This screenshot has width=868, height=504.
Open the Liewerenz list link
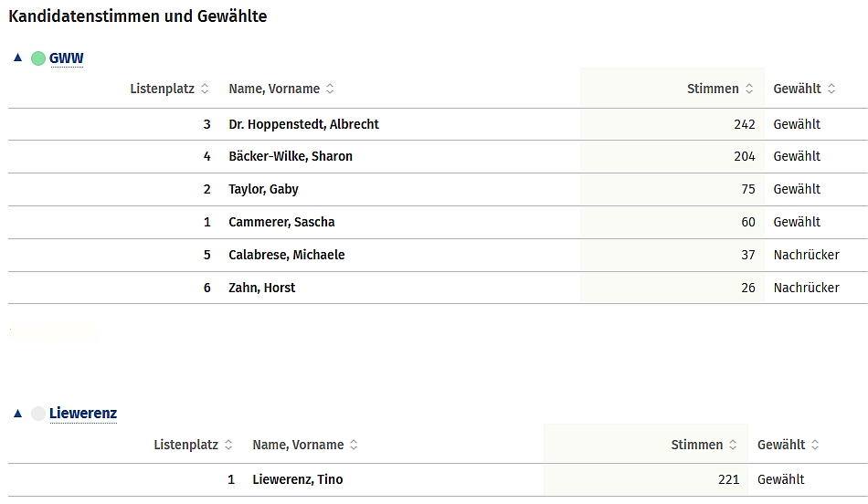(83, 414)
